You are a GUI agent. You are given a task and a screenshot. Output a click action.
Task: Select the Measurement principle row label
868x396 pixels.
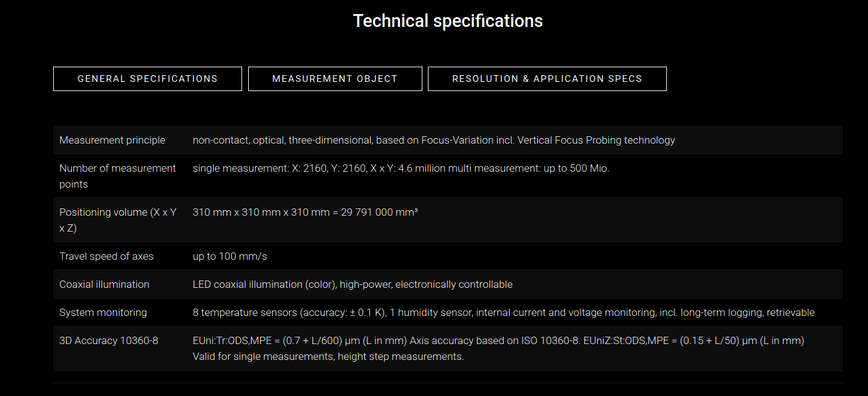(x=112, y=140)
